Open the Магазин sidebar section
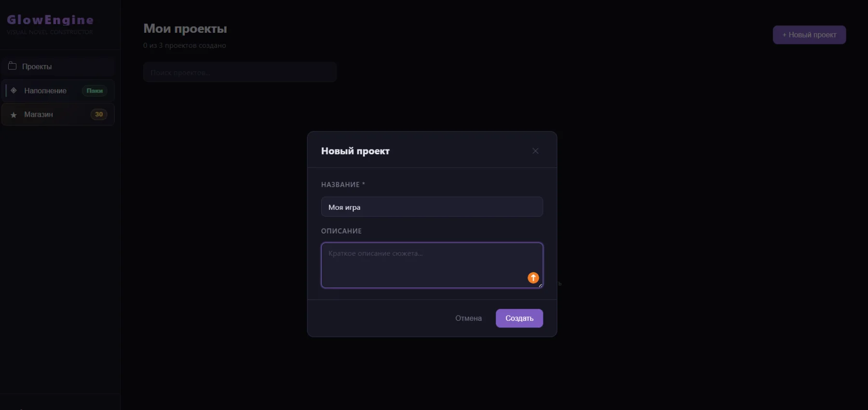The width and height of the screenshot is (868, 410). [x=58, y=114]
